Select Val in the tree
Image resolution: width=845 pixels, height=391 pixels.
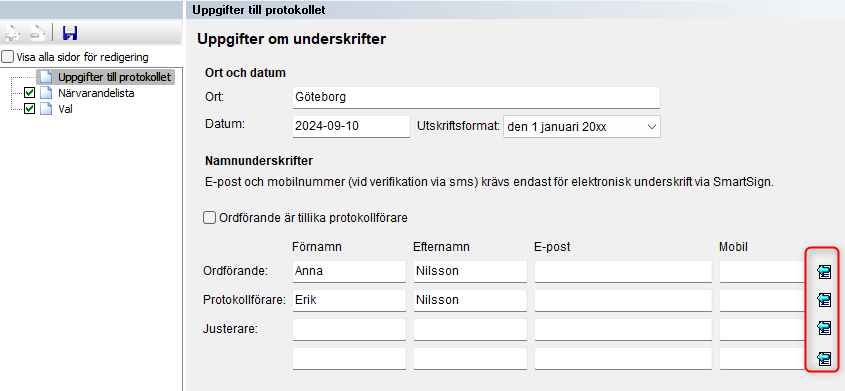65,109
